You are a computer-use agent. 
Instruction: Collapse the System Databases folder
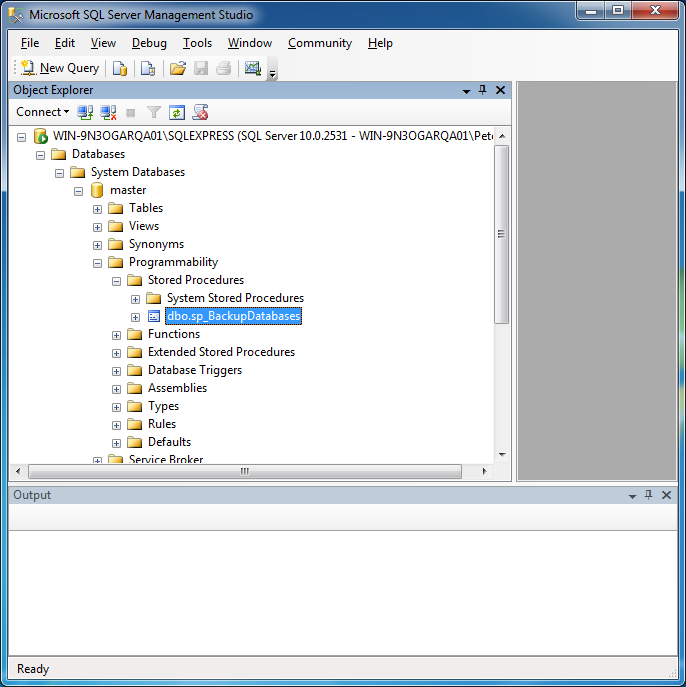point(59,173)
